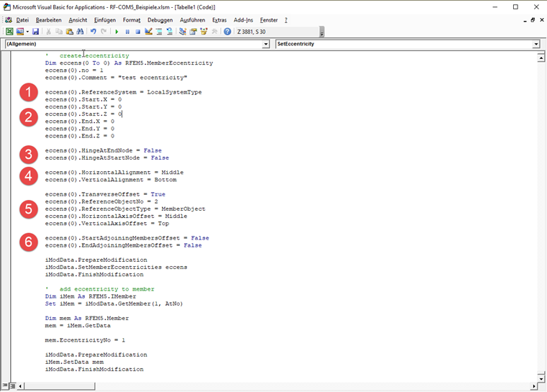Save the workbook with the floppy icon
Viewport: 547px width, 392px height.
(x=35, y=32)
